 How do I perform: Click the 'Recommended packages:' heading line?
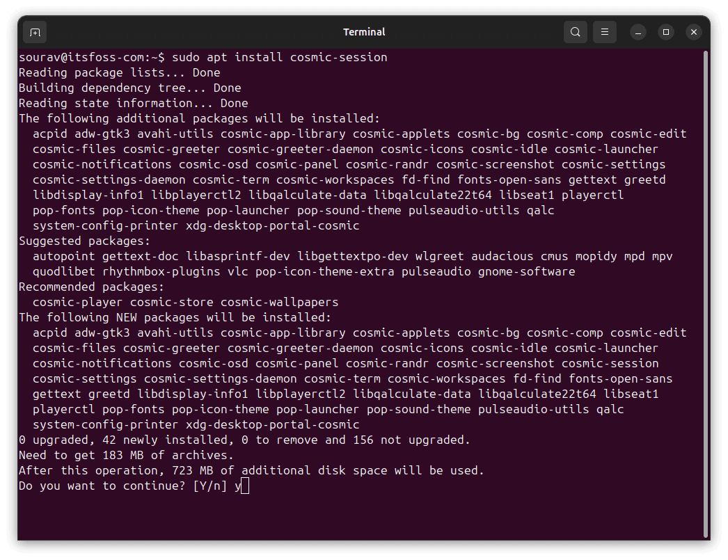click(x=91, y=287)
